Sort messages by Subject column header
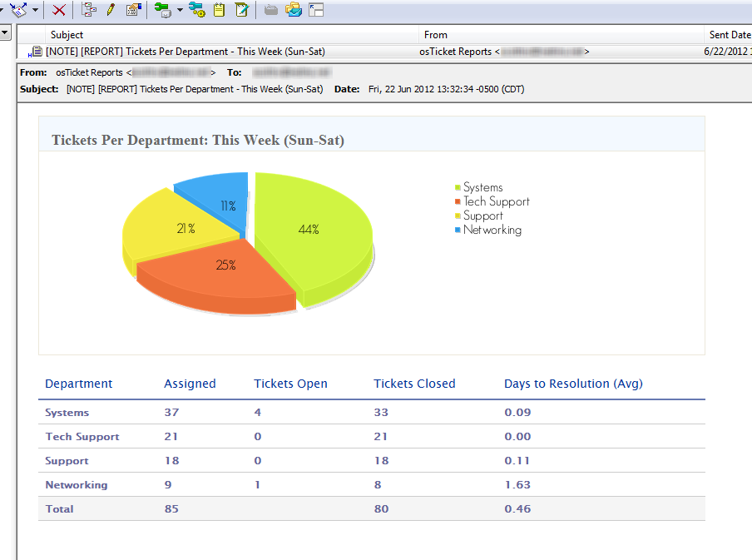 [x=67, y=35]
